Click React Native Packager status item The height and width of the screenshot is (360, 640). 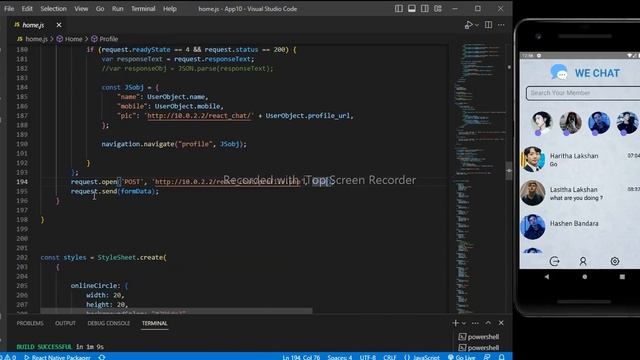point(57,357)
